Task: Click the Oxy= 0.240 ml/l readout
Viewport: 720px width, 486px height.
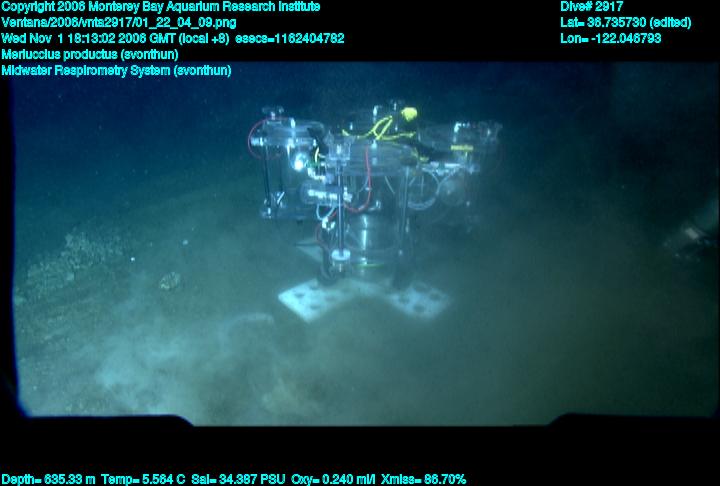Action: (x=333, y=480)
